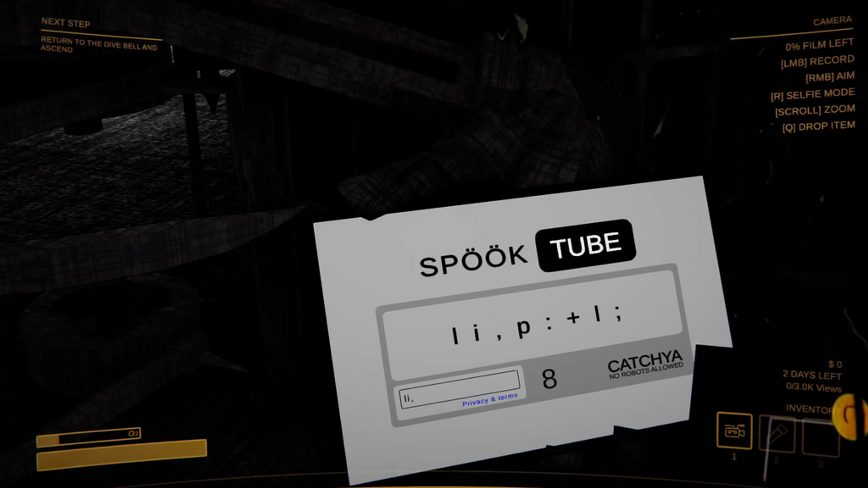Expand the NEXT STEP objective panel
868x488 pixels.
pos(65,23)
